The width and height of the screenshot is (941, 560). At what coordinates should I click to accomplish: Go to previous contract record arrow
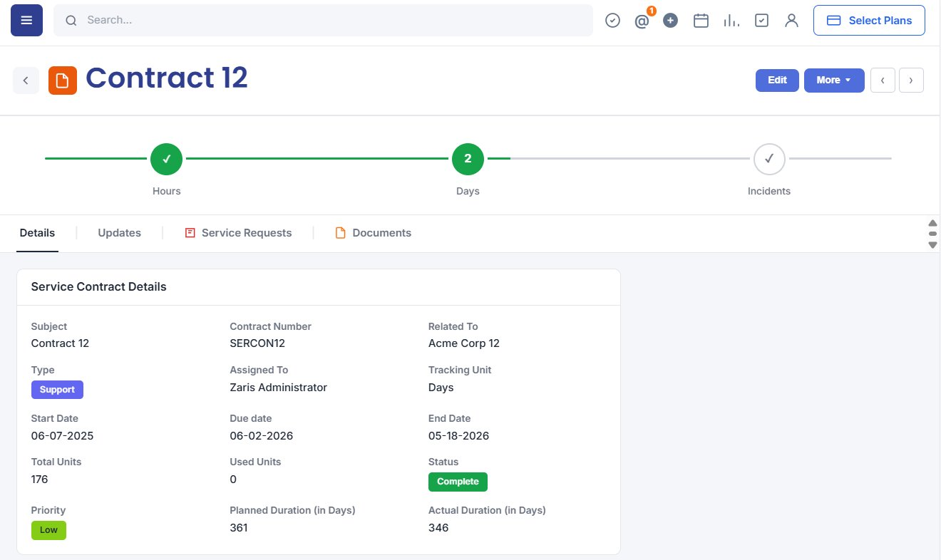pos(883,81)
